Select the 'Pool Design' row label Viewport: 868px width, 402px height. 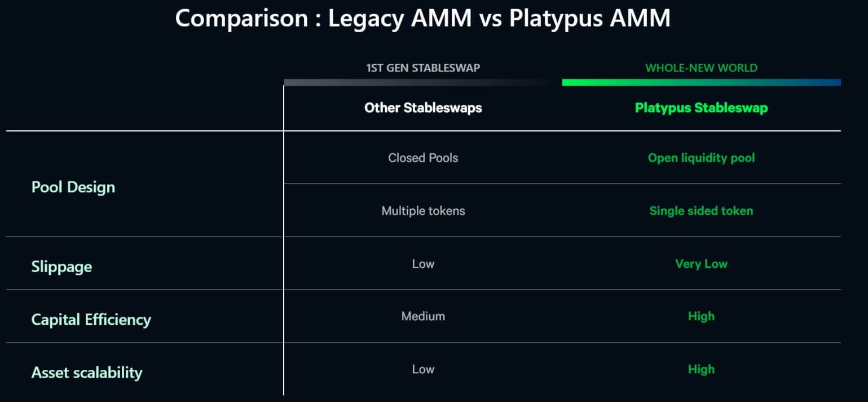[x=73, y=187]
